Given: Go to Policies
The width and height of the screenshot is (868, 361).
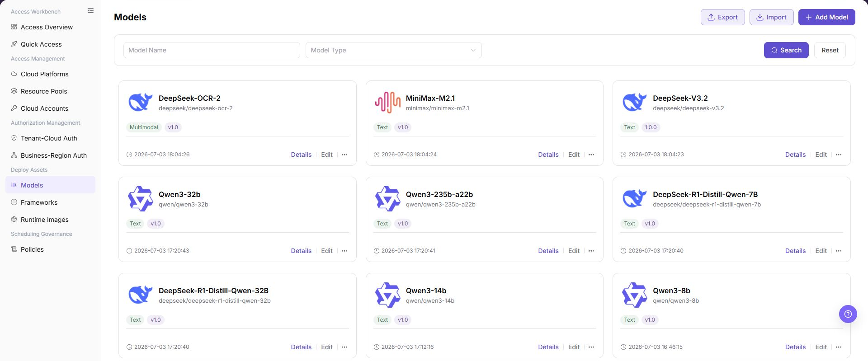Looking at the screenshot, I should [x=51, y=249].
